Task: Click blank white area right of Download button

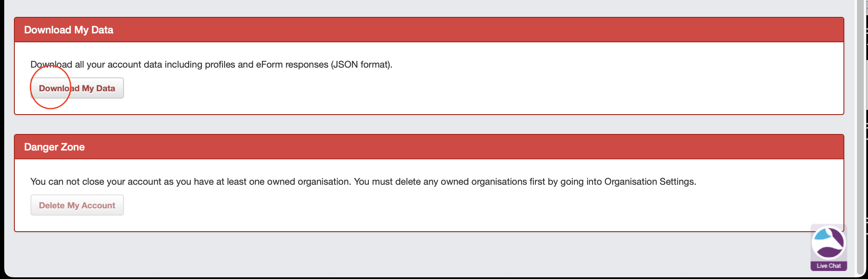Action: click(465, 88)
